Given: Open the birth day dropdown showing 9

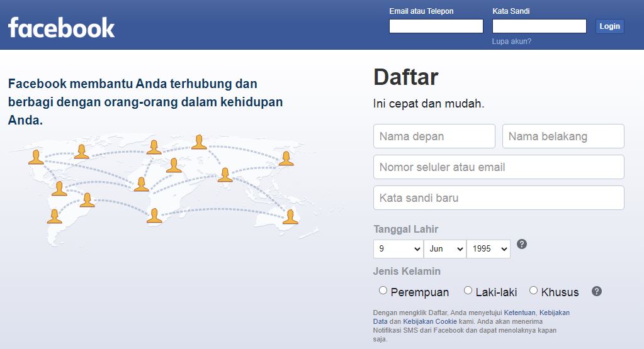Looking at the screenshot, I should pos(398,249).
